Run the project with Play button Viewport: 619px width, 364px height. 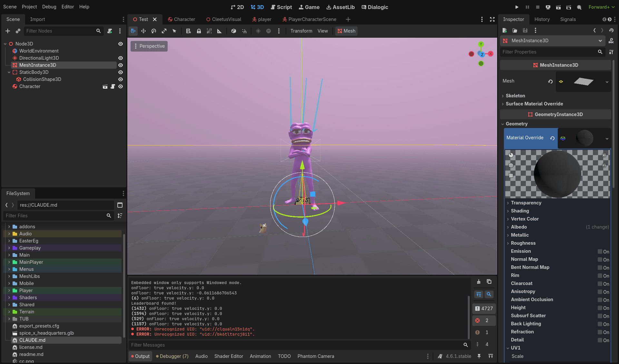[x=517, y=7]
